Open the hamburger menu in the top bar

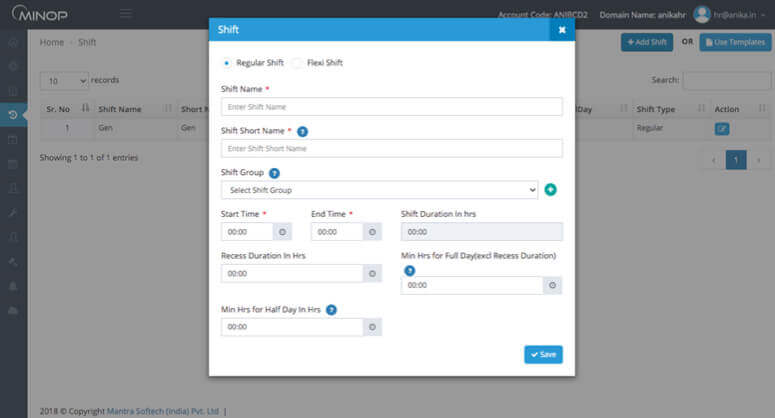[x=126, y=14]
